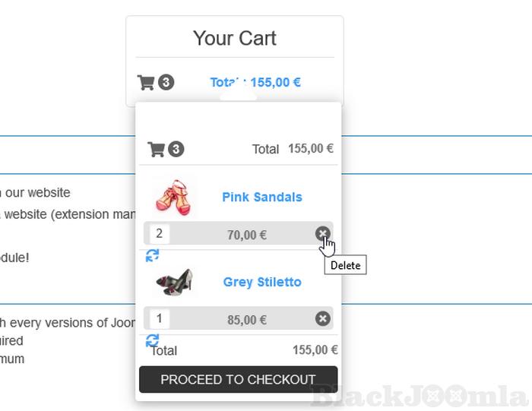Open the Pink Sandals product image

pyautogui.click(x=173, y=197)
